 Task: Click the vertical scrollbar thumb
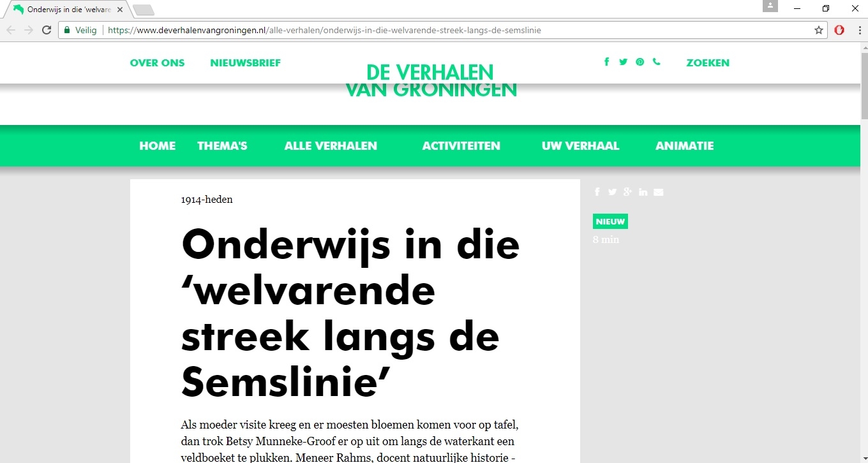[864, 85]
